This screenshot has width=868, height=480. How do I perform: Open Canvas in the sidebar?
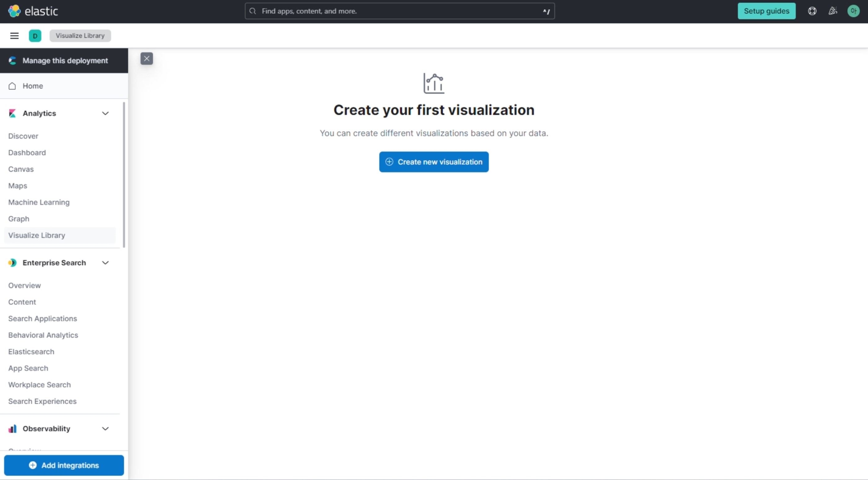pyautogui.click(x=21, y=169)
